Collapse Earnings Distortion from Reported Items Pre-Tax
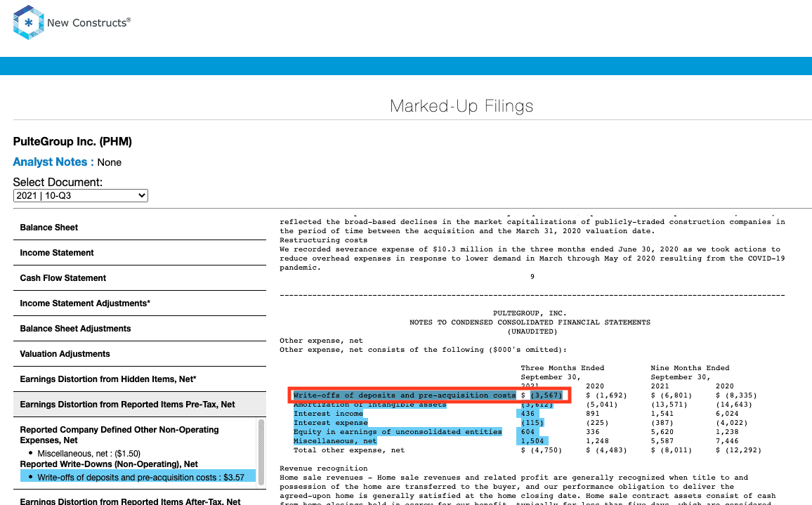812x505 pixels. coord(139,405)
